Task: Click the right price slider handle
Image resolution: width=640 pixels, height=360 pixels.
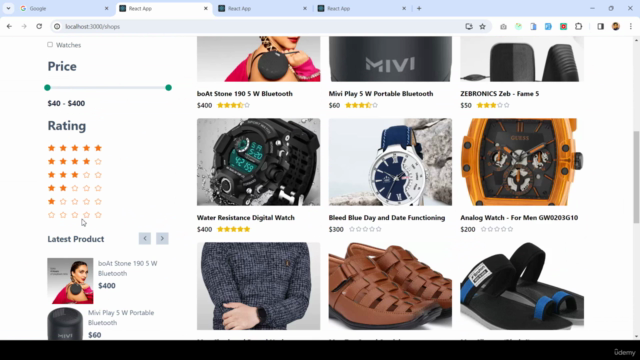Action: [168, 87]
